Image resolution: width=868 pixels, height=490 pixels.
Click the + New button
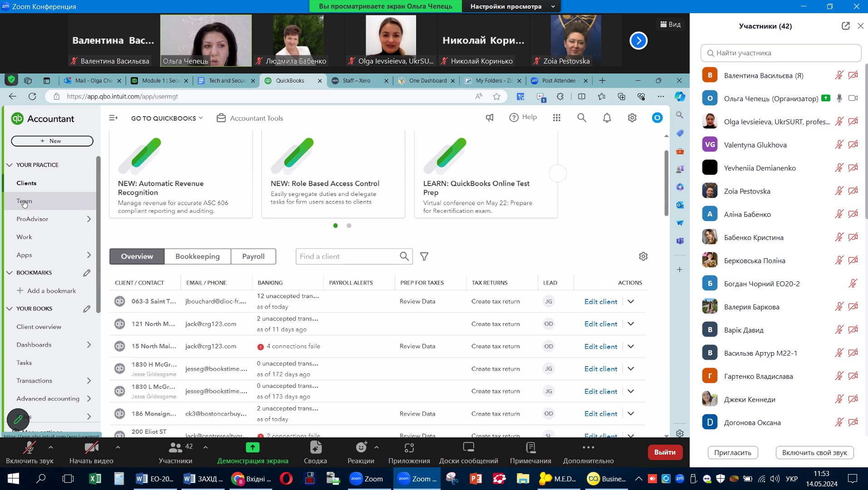coord(52,141)
